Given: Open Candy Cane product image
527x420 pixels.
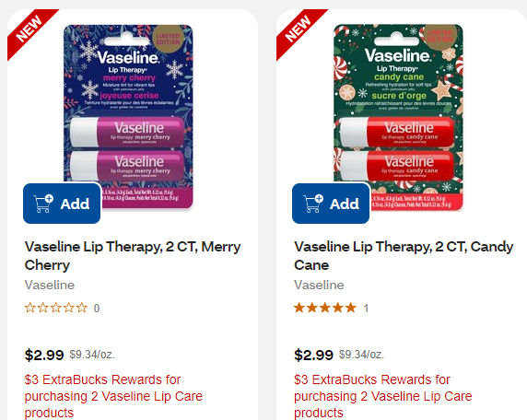Looking at the screenshot, I should click(398, 117).
